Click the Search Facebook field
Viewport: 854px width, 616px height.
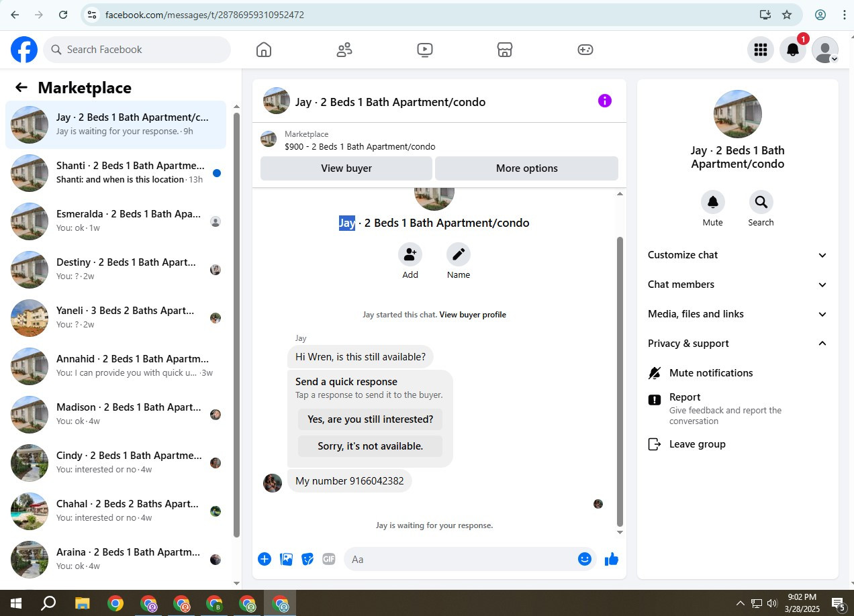(137, 50)
